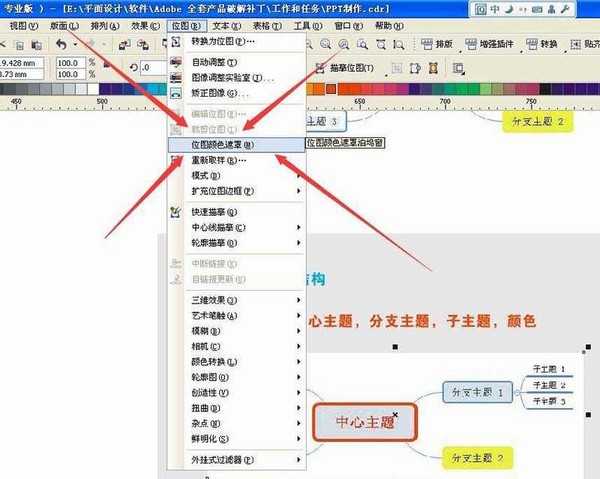Image resolution: width=600 pixels, height=479 pixels.
Task: Click the Image Adjustment Lab icon
Action: click(x=176, y=78)
